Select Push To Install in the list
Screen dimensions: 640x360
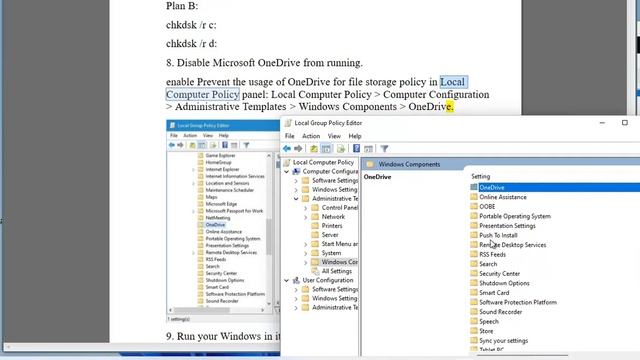[x=498, y=235]
